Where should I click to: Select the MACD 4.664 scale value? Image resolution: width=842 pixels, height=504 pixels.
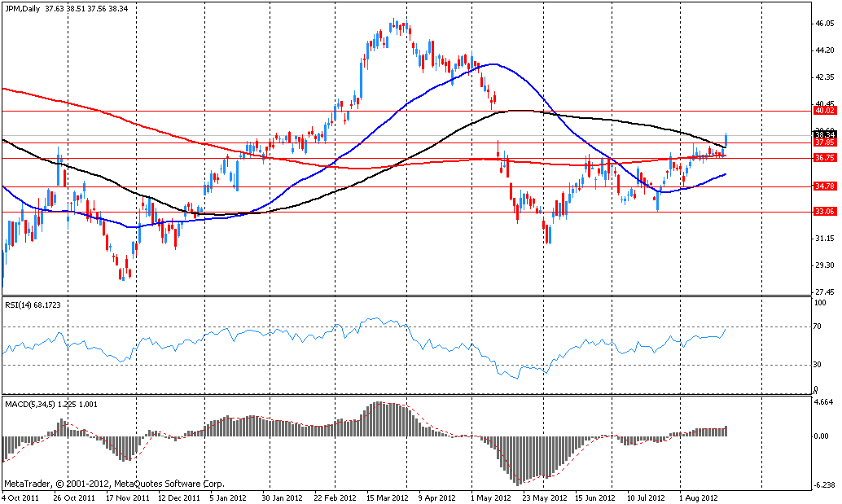[825, 402]
